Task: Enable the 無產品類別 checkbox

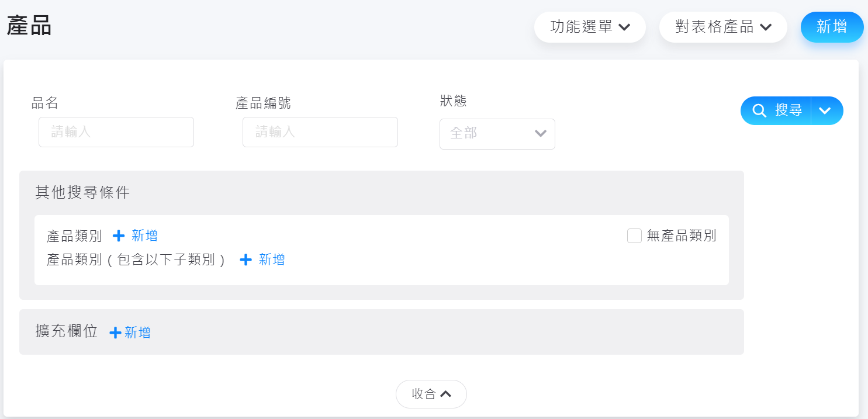Action: 634,236
